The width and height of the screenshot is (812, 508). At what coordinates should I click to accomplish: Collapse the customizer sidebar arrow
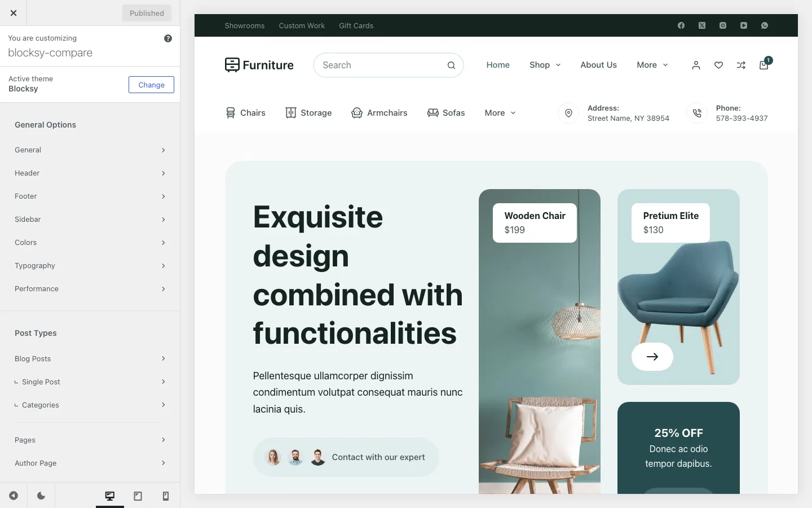(14, 496)
